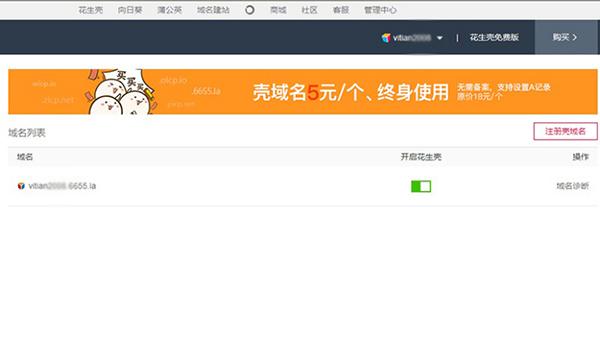Image resolution: width=600 pixels, height=363 pixels.
Task: Click the cartoon mascots in the banner
Action: click(121, 92)
